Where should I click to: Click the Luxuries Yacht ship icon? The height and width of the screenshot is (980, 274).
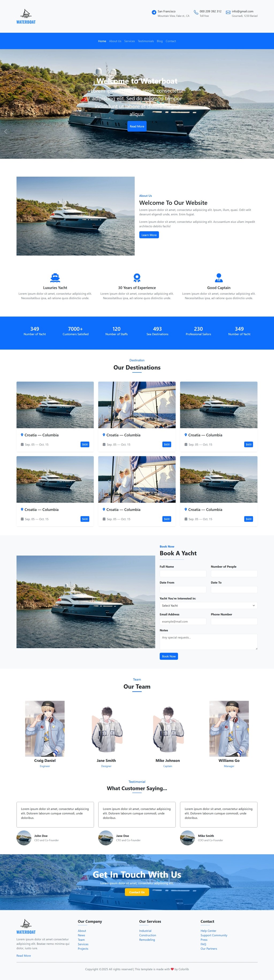(x=55, y=277)
